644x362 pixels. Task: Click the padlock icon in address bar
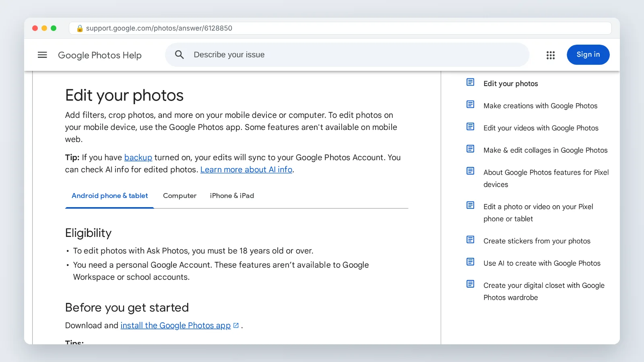80,28
